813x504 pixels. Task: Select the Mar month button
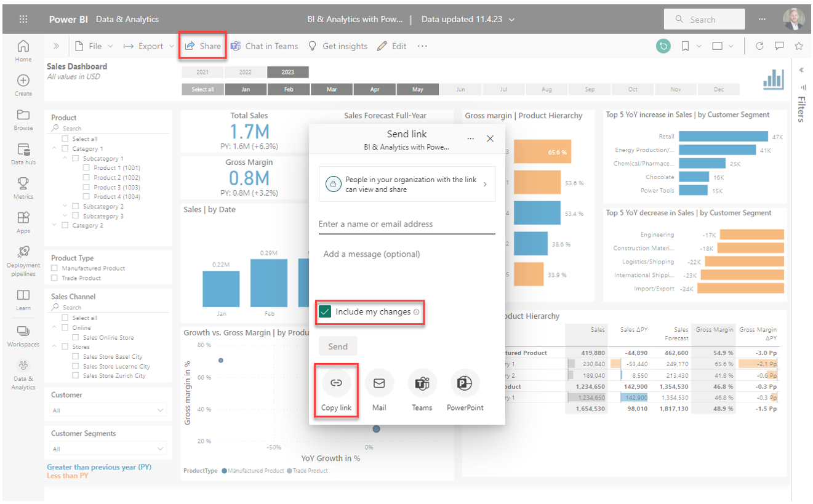(332, 89)
